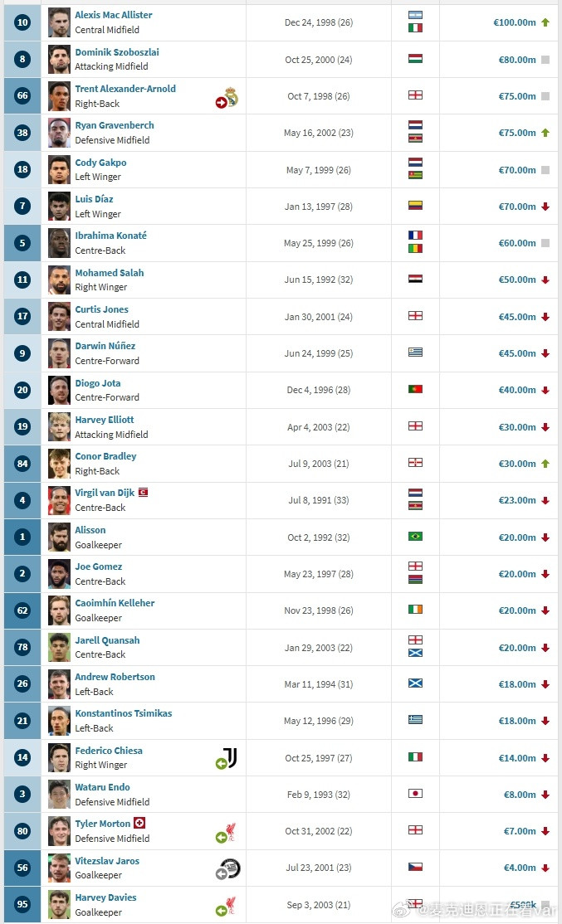Image resolution: width=562 pixels, height=924 pixels.
Task: Click Brazil flag in Alisson's row
Action: tap(415, 537)
